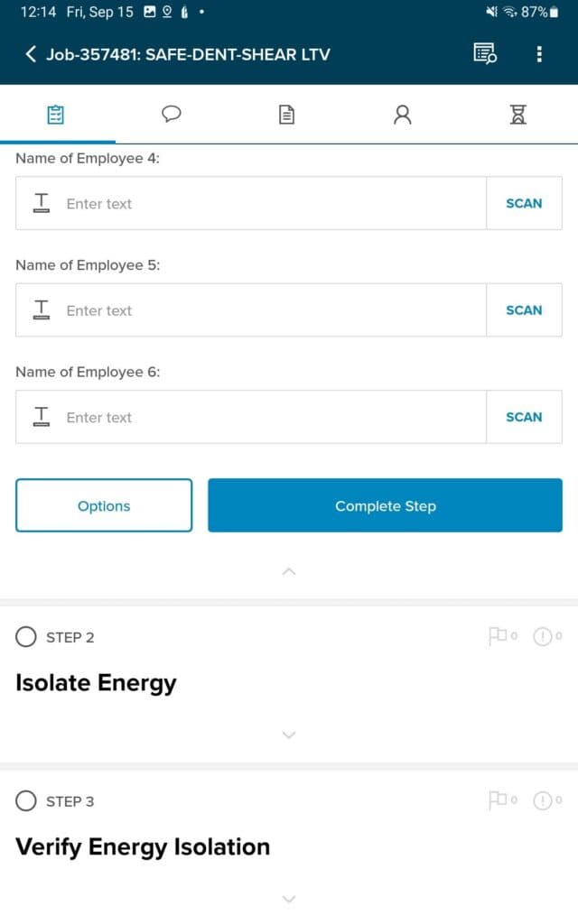
Task: Tap the alert icon on Step 3
Action: [x=542, y=800]
